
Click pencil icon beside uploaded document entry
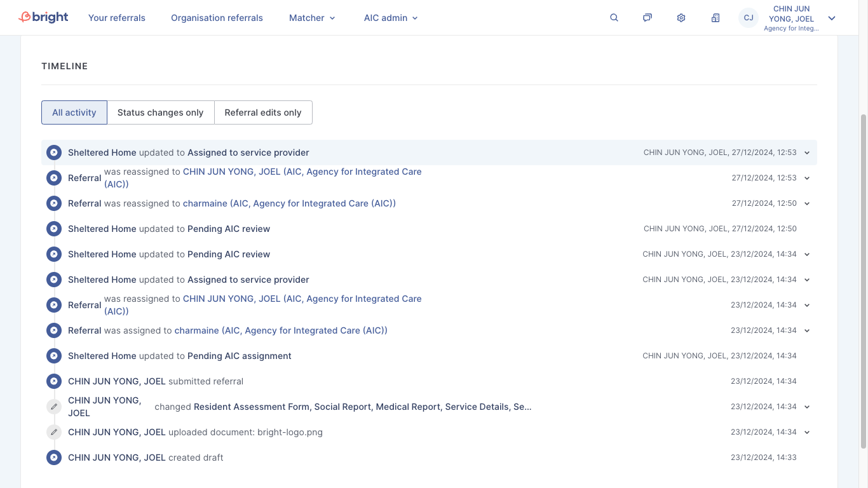54,432
